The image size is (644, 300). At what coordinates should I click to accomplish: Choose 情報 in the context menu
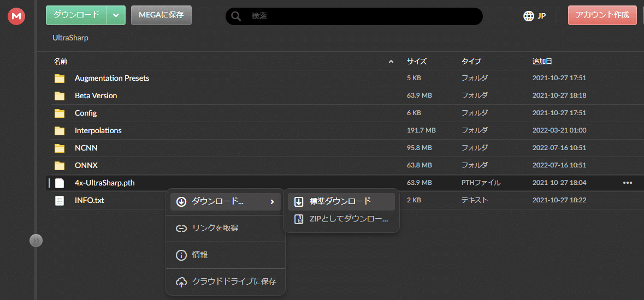click(226, 255)
